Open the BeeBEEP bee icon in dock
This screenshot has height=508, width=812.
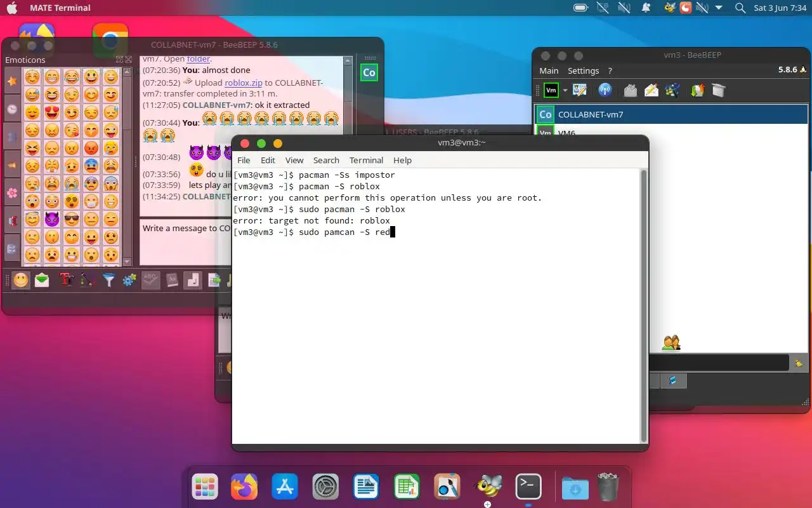pyautogui.click(x=488, y=487)
